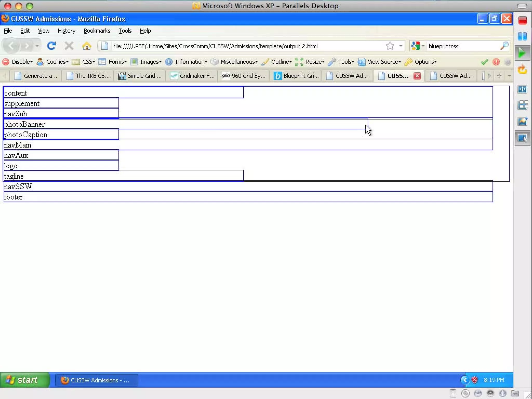Screen dimensions: 532x399
Task: Click the search magnifier icon
Action: [x=504, y=46]
